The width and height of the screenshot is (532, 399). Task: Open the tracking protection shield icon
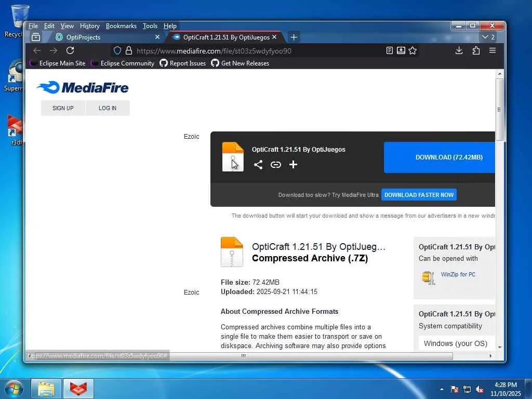tap(117, 51)
